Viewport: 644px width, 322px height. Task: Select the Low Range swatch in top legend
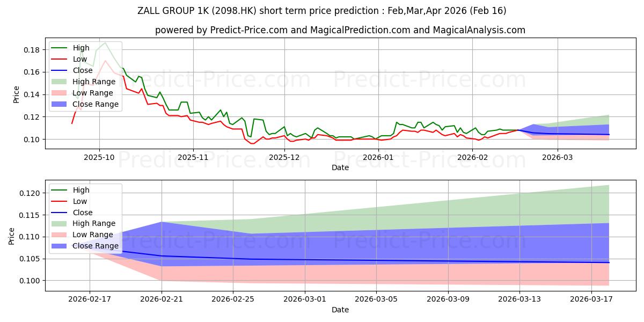pyautogui.click(x=60, y=93)
